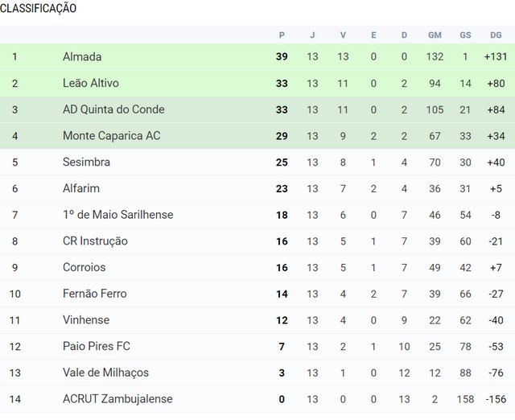Screen dimensions: 515x420
Task: Open the Almada team link
Action: [x=82, y=57]
